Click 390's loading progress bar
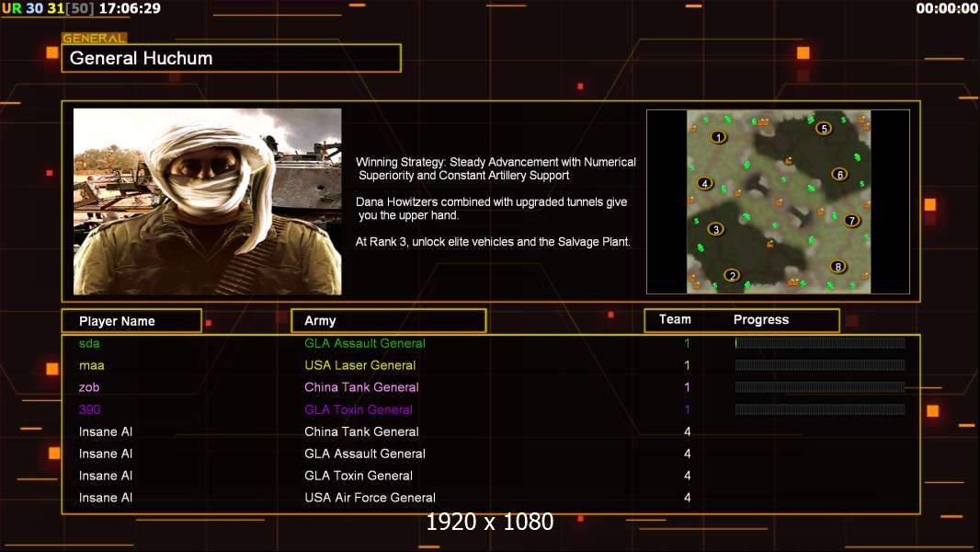 (820, 409)
